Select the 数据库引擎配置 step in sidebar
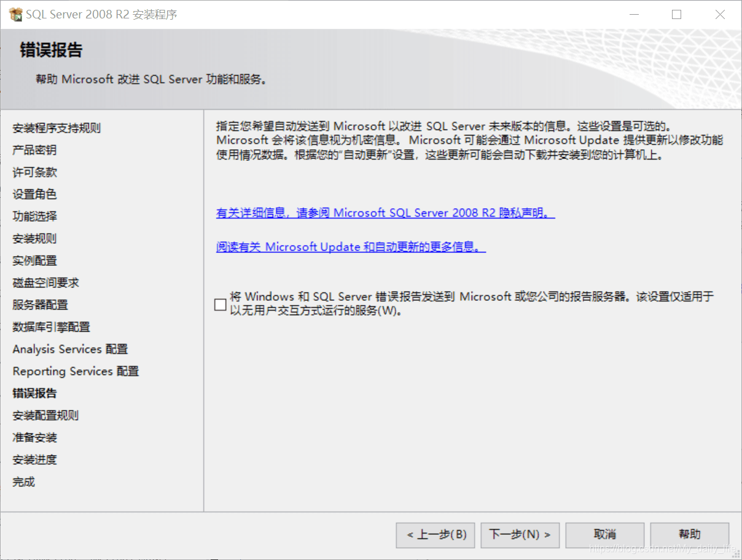 51,327
